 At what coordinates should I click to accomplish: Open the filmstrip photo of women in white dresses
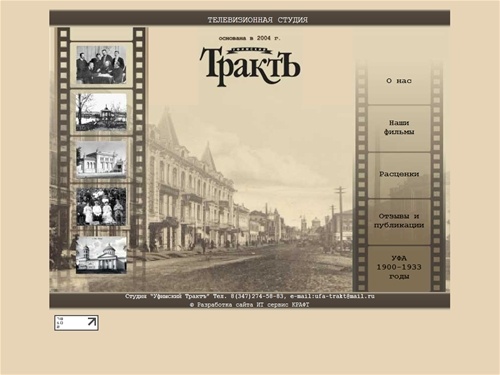tap(101, 206)
